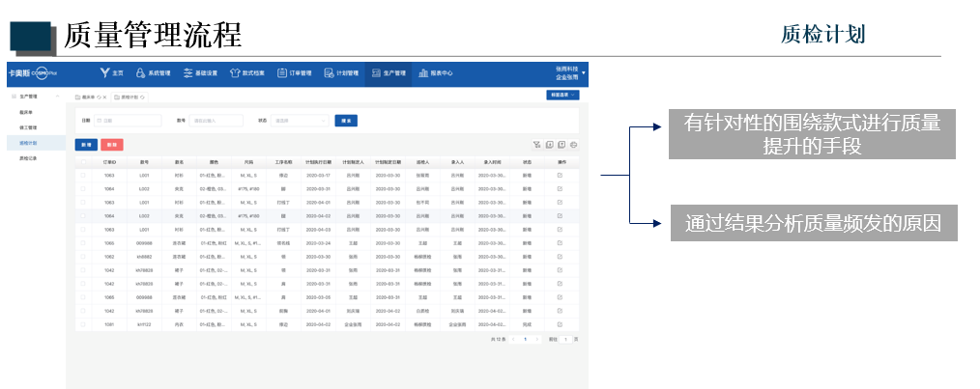The image size is (980, 389).
Task: Click the blue 搜索 button
Action: tap(345, 121)
